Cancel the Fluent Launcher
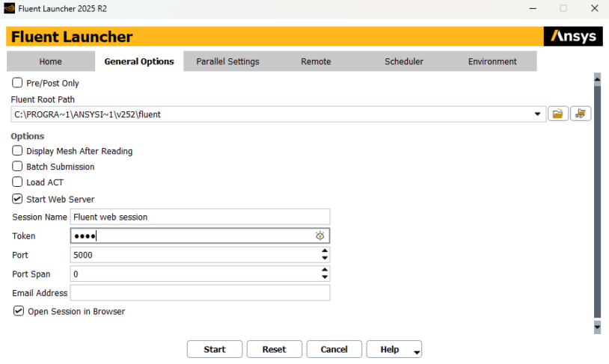609x364 pixels. (334, 349)
